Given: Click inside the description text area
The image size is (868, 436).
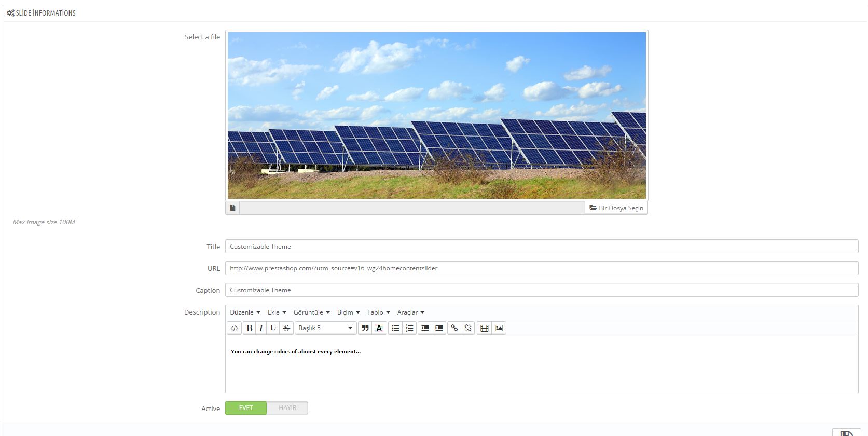Looking at the screenshot, I should (x=542, y=364).
